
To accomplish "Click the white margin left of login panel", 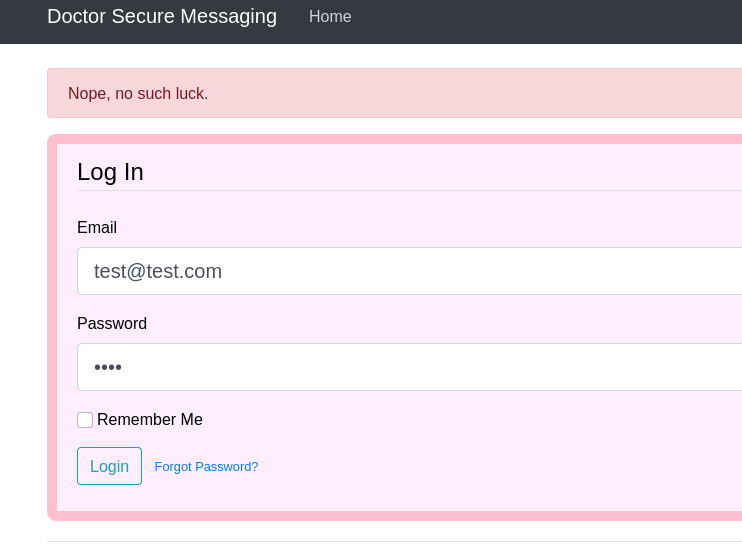I will click(22, 330).
